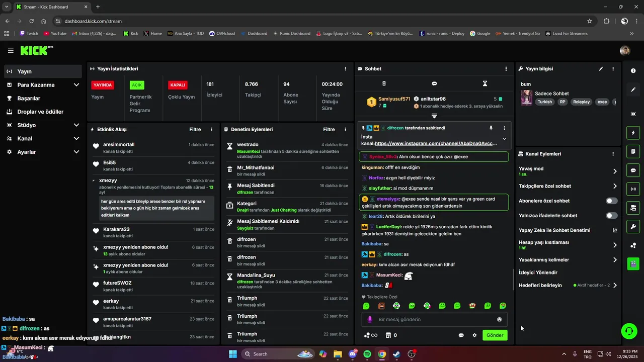Focus the Bir mesaj gönderin input
Image resolution: width=644 pixels, height=362 pixels.
434,319
